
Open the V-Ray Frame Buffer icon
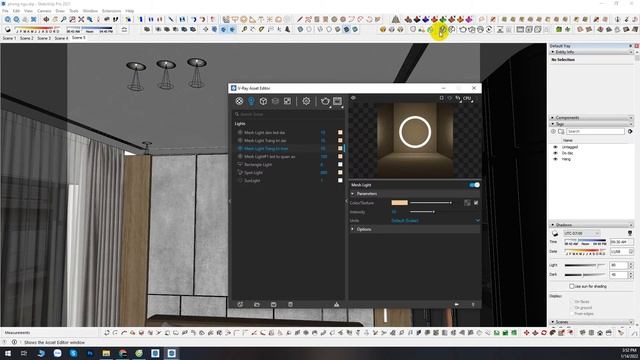click(337, 101)
